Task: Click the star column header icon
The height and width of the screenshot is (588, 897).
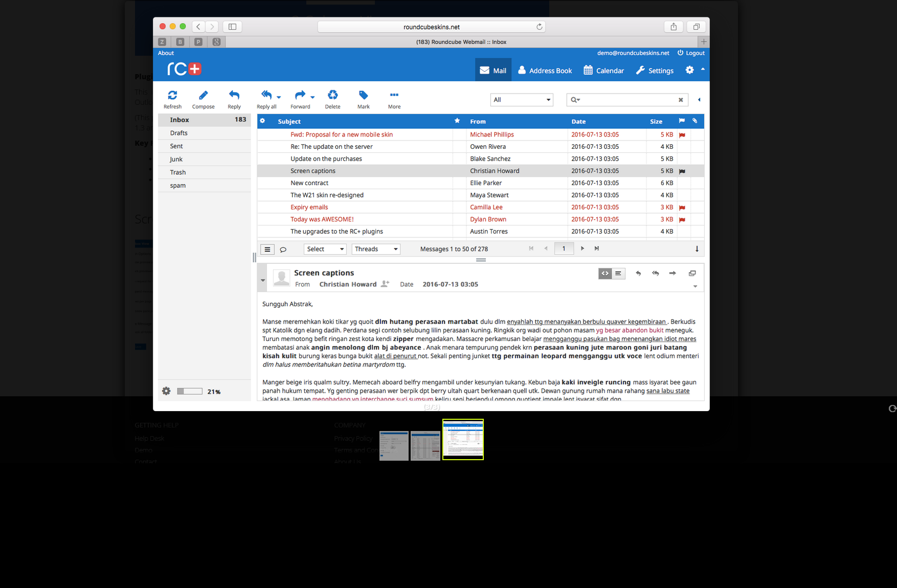Action: (x=457, y=121)
